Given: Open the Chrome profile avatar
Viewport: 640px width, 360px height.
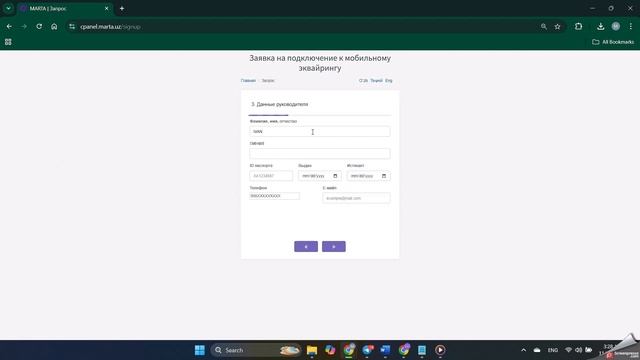Looking at the screenshot, I should click(616, 27).
